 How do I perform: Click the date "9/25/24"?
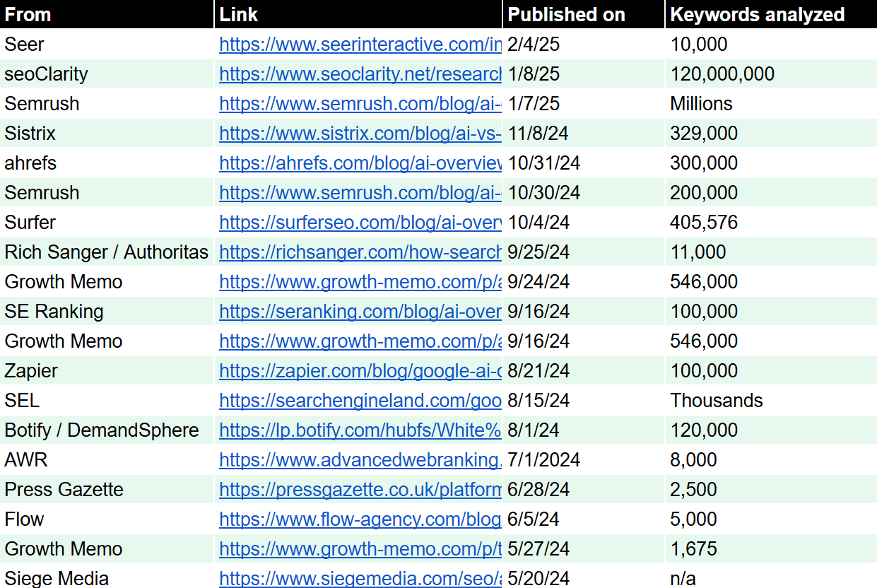pyautogui.click(x=538, y=252)
